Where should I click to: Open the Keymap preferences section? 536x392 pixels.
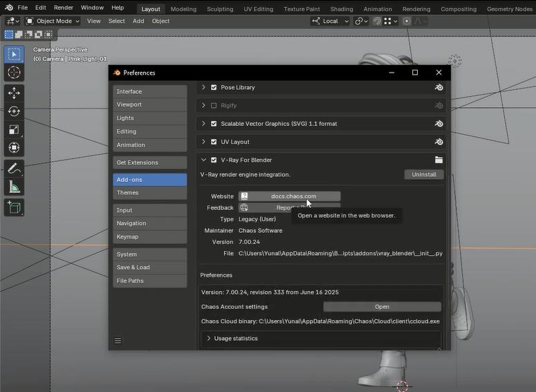149,237
